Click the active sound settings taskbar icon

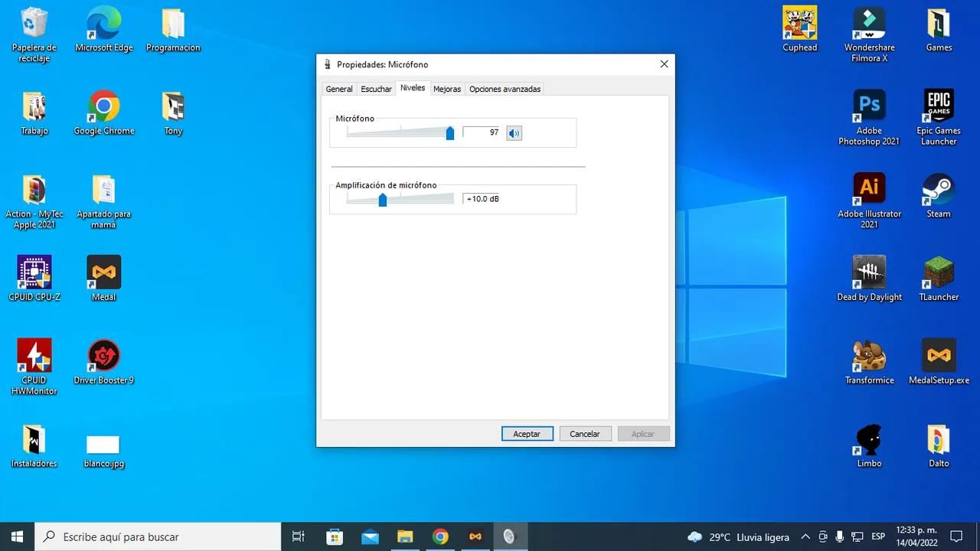510,536
